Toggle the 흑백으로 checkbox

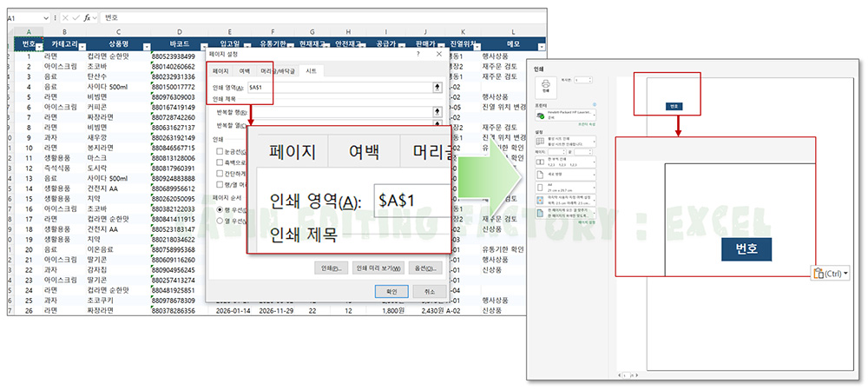[x=220, y=162]
